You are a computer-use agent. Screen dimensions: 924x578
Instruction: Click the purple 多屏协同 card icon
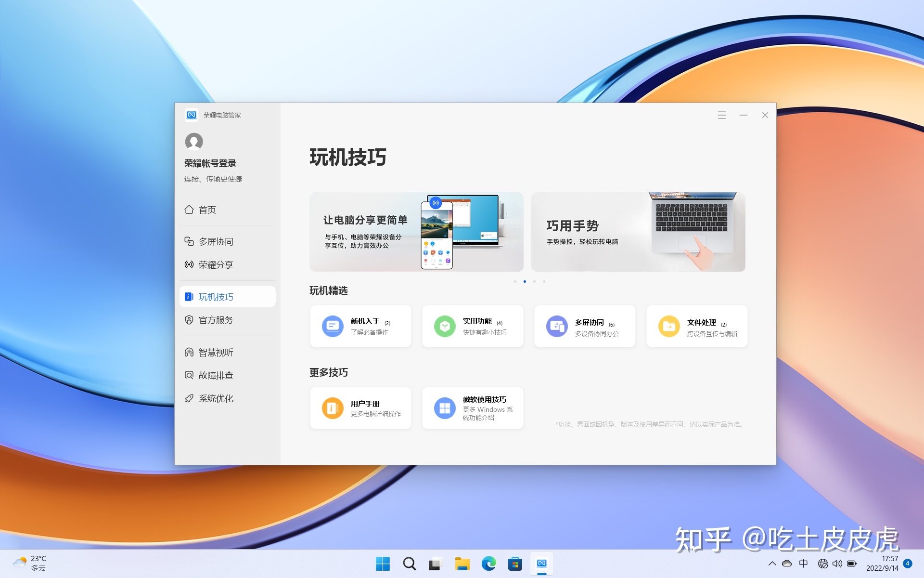557,326
